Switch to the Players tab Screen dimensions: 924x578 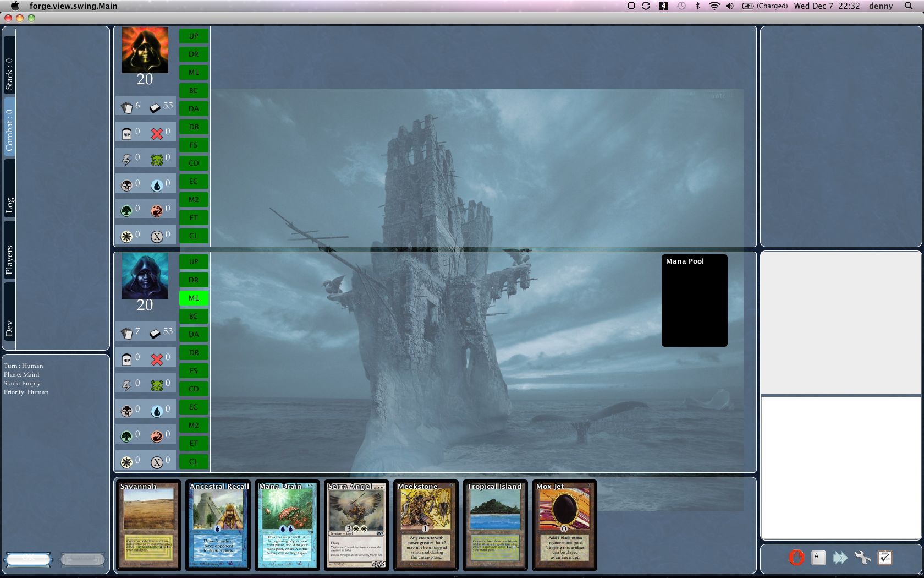9,260
